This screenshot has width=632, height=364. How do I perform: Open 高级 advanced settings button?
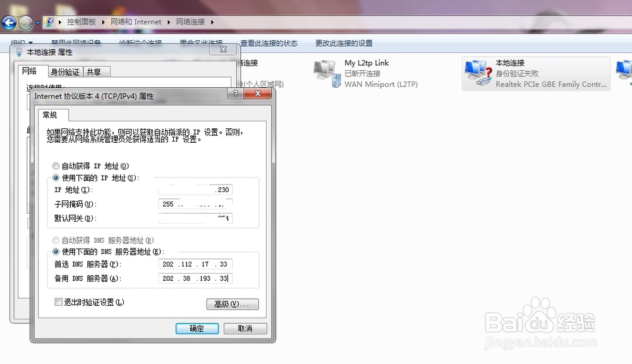pyautogui.click(x=233, y=304)
